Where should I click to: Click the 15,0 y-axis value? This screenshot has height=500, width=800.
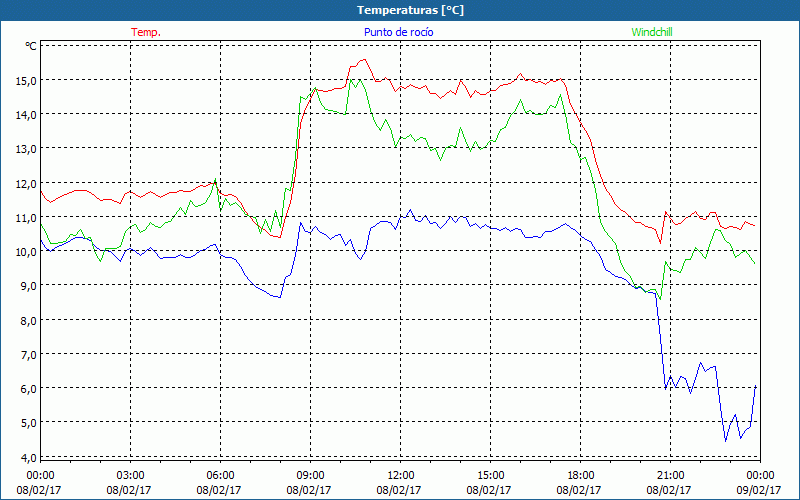[x=27, y=81]
